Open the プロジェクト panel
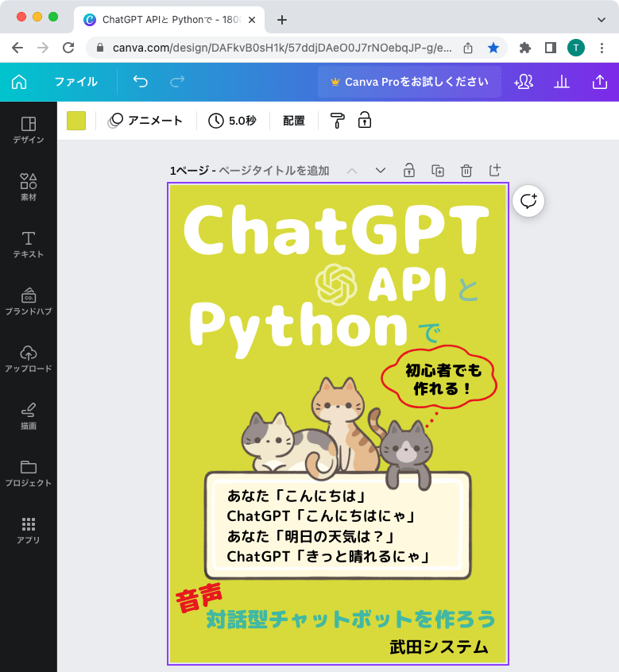 [29, 473]
